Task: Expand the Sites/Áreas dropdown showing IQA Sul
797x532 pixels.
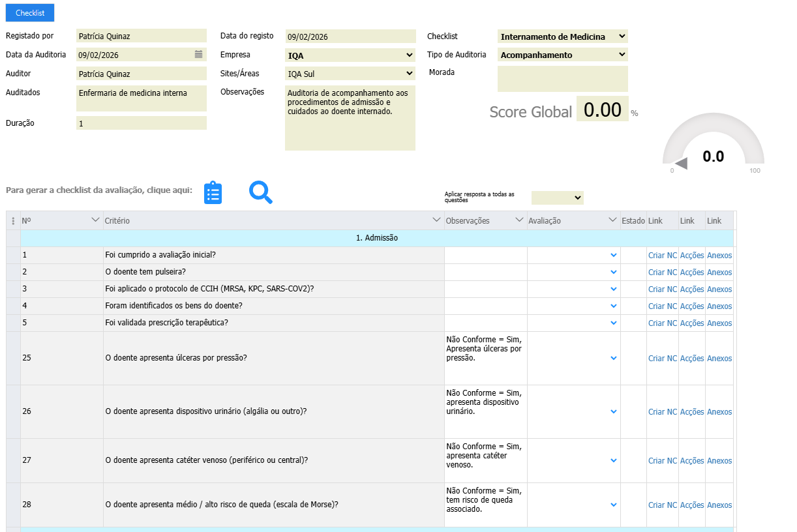Action: tap(350, 74)
